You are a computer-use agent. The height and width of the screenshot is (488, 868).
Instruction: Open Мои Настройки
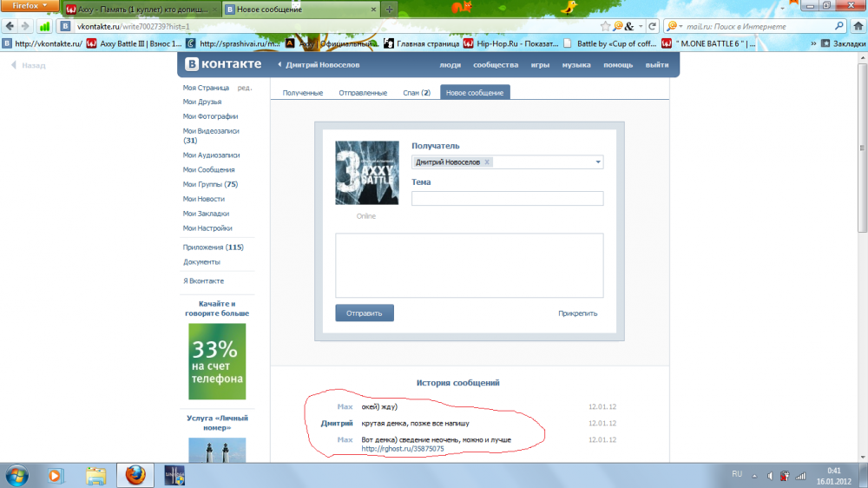coord(207,228)
